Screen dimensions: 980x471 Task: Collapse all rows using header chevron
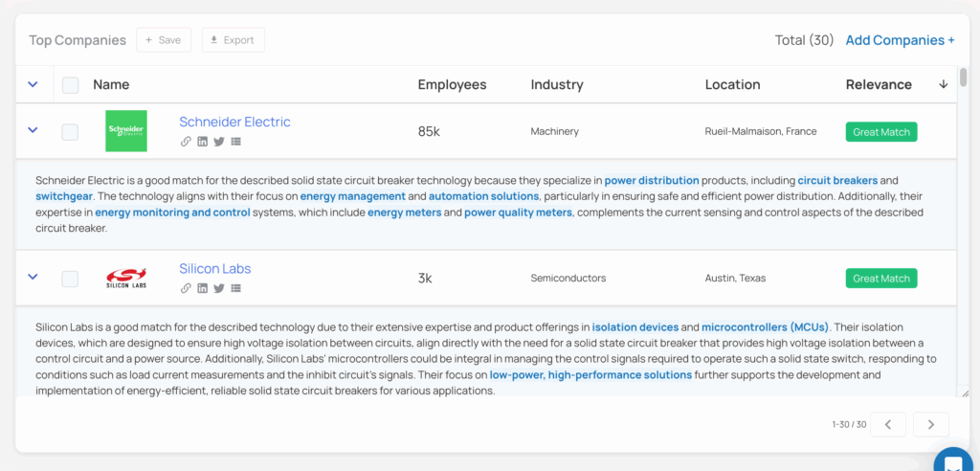[33, 84]
